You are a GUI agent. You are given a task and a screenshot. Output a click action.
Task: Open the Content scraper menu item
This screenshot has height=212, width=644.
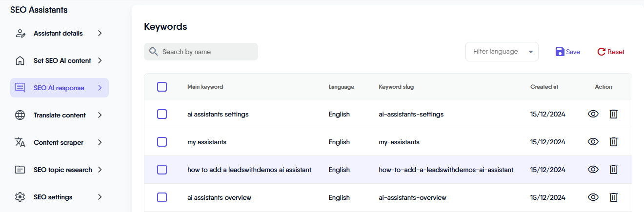[59, 143]
